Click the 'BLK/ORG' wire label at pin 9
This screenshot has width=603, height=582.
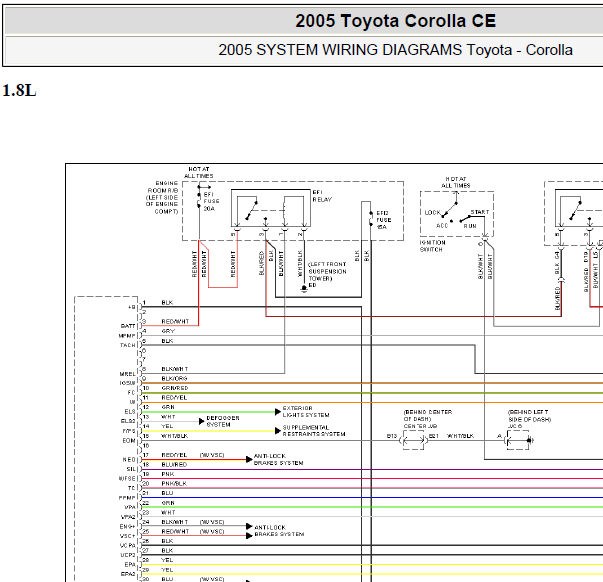pyautogui.click(x=174, y=379)
